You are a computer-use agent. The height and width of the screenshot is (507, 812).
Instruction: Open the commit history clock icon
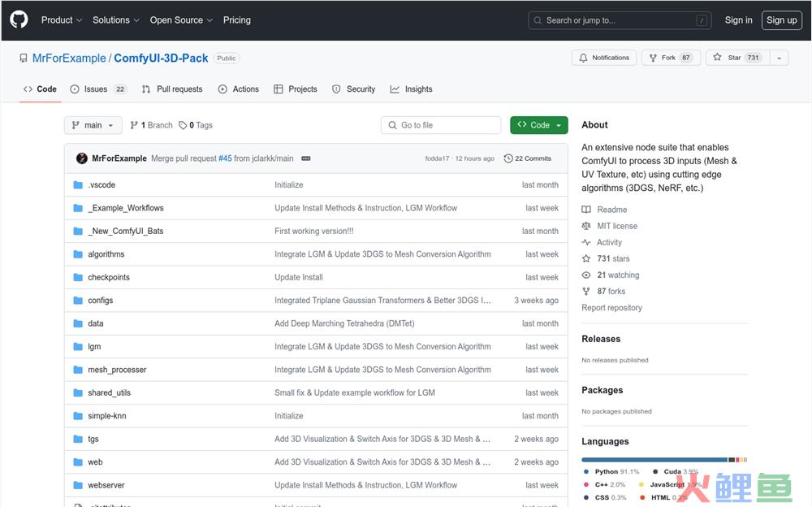tap(508, 158)
